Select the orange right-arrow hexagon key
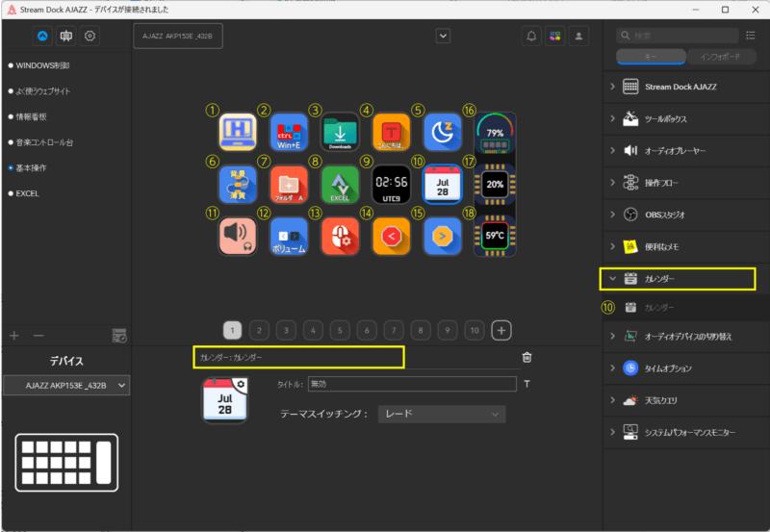 (x=443, y=236)
